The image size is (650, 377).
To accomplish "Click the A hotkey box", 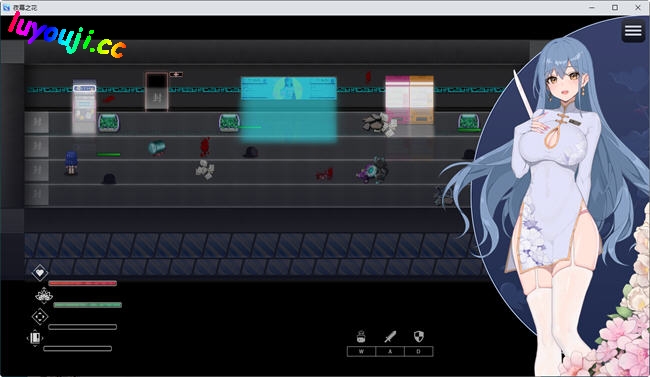I will (390, 351).
